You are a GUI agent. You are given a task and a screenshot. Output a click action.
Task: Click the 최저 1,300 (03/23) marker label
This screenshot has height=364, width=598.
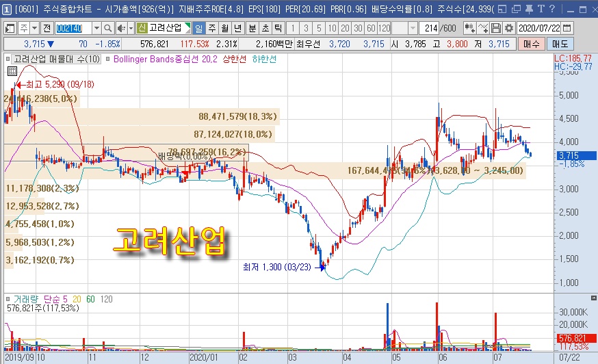pos(277,267)
